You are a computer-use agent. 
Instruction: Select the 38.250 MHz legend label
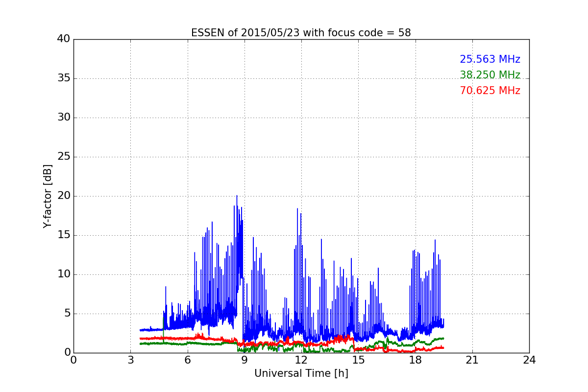click(490, 75)
